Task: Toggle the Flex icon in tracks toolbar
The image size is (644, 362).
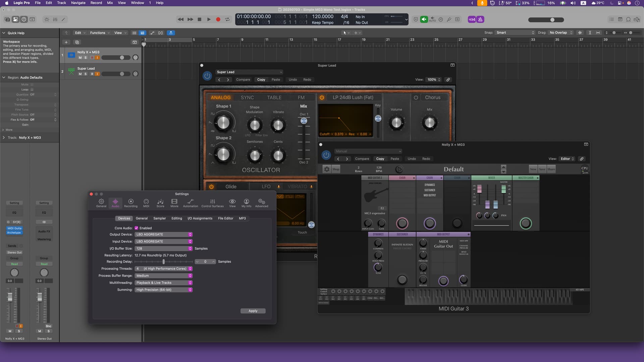Action: pos(161,33)
